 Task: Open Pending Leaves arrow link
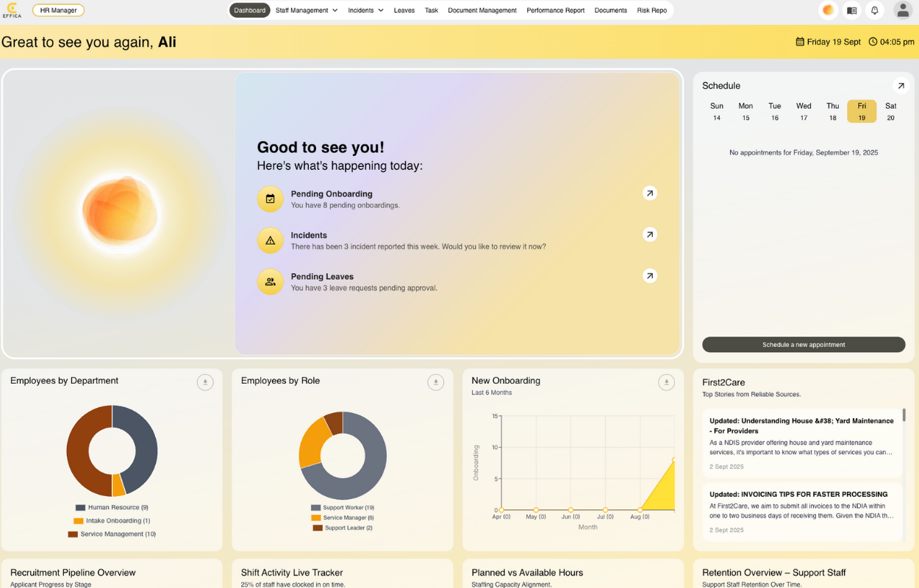[649, 276]
